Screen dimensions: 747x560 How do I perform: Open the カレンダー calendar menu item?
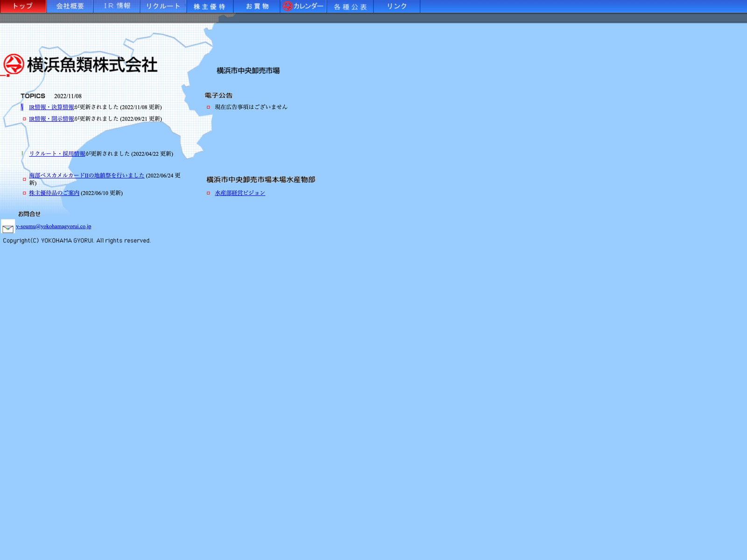(x=303, y=7)
